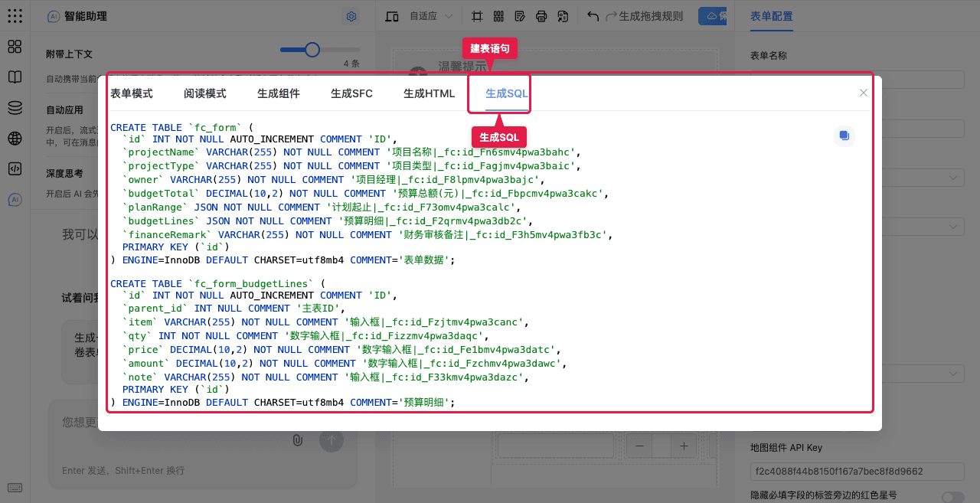
Task: Select the AI assistant icon in left sidebar
Action: 15,200
